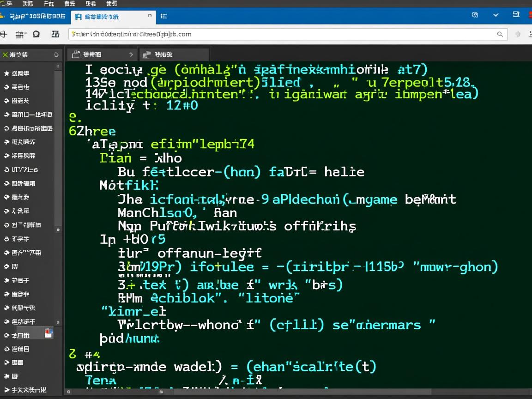The height and width of the screenshot is (399, 532).
Task: Open the first menu in top menu bar
Action: click(6, 3)
